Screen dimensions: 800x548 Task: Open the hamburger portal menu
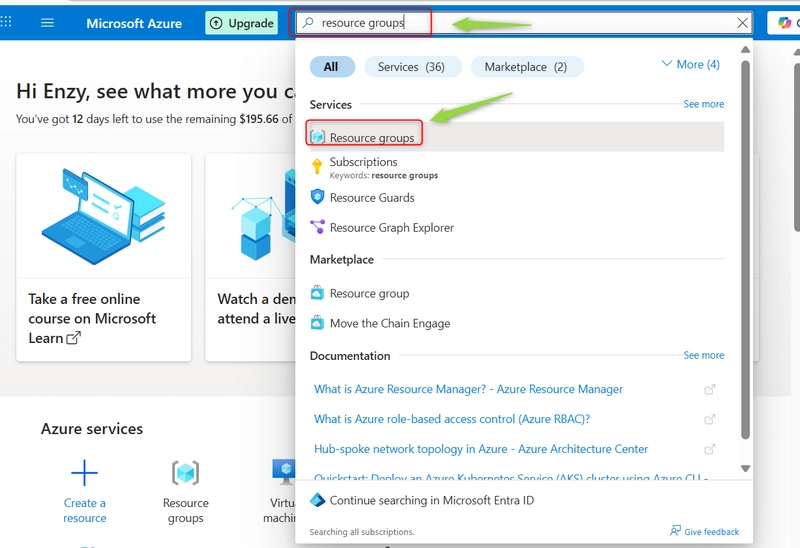coord(47,23)
